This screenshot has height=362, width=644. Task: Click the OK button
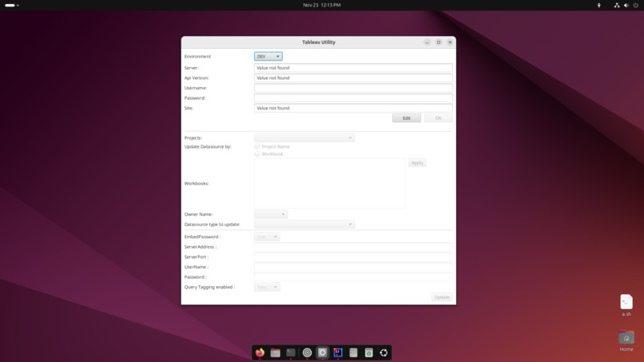438,118
